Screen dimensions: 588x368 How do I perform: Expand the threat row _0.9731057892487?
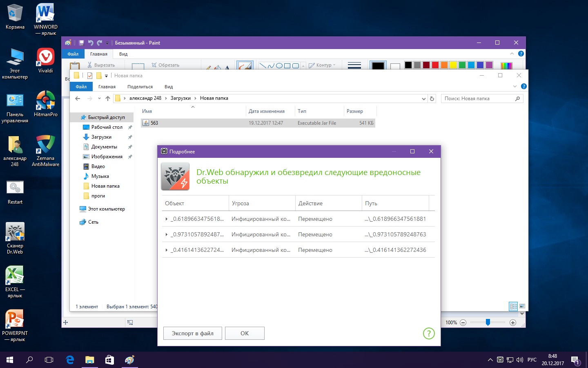coord(166,235)
